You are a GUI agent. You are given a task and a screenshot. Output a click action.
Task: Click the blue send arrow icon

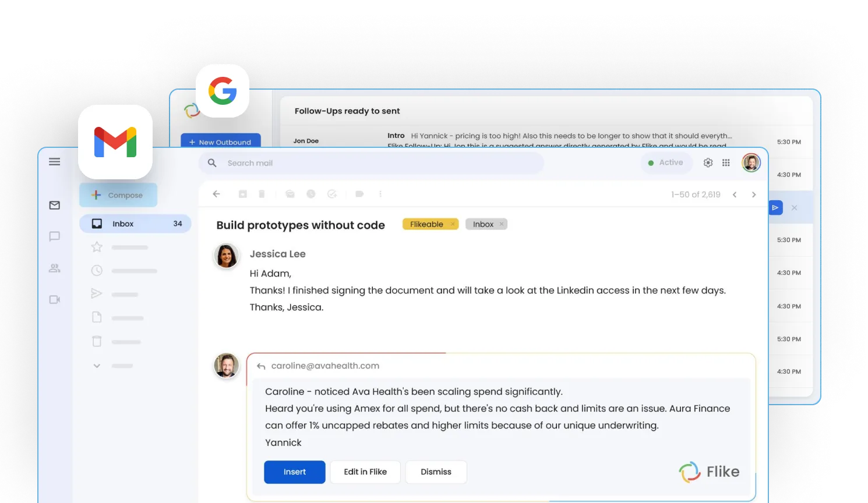775,207
